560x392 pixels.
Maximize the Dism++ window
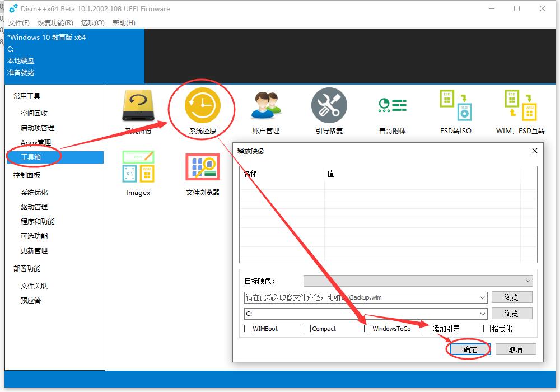(517, 8)
